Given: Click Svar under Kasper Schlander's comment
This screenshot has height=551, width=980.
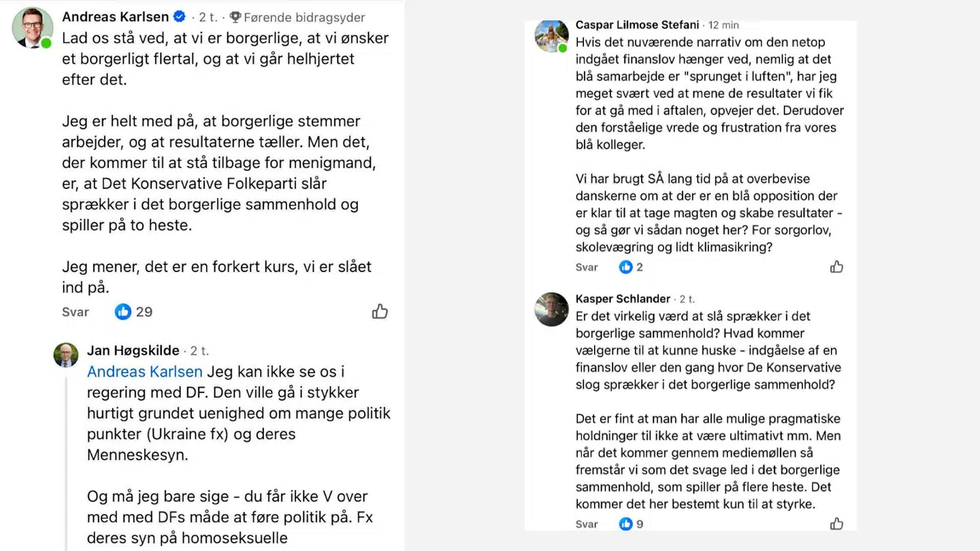Looking at the screenshot, I should coord(586,523).
